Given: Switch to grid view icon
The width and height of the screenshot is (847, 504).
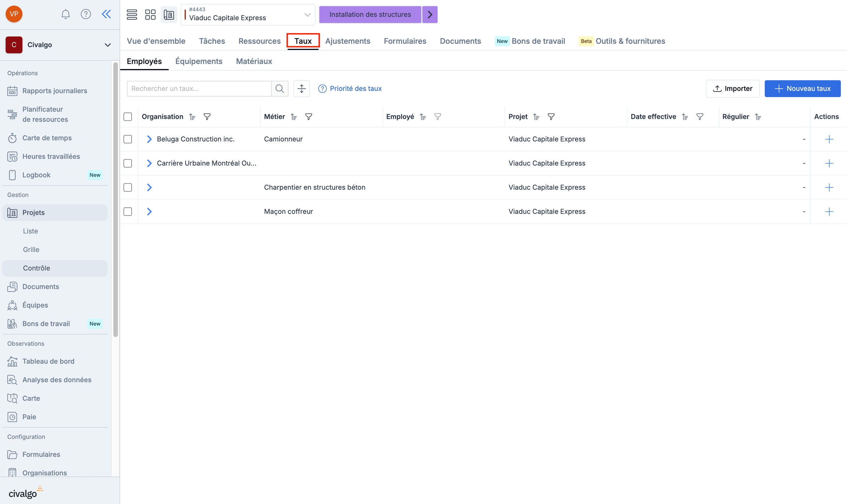Looking at the screenshot, I should (150, 15).
